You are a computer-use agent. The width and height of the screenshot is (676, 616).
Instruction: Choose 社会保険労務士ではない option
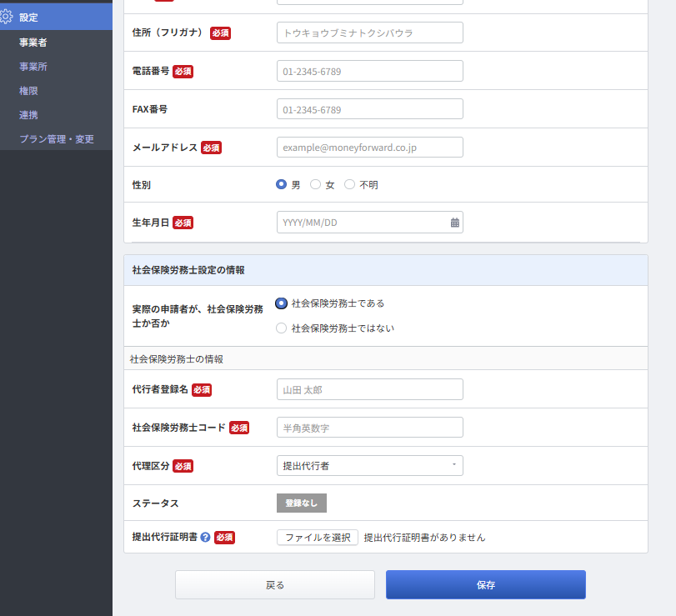pos(282,328)
